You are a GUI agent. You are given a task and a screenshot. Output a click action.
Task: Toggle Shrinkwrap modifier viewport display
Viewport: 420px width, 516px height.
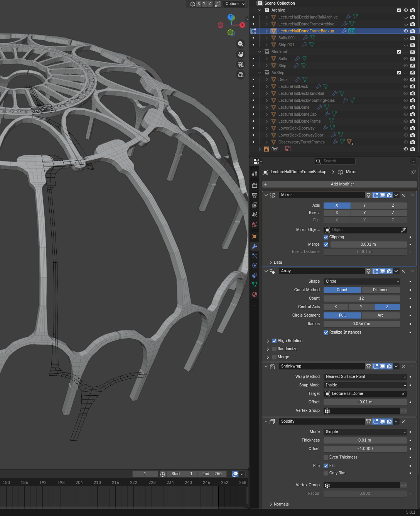click(x=382, y=366)
